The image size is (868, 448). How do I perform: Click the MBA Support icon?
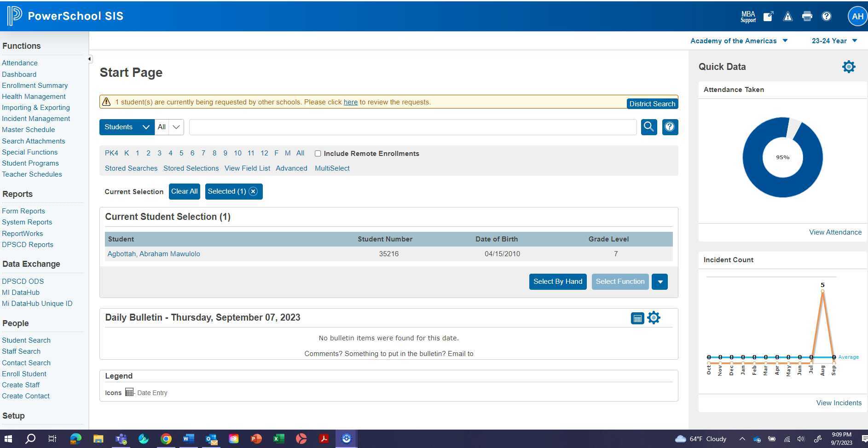pyautogui.click(x=748, y=17)
